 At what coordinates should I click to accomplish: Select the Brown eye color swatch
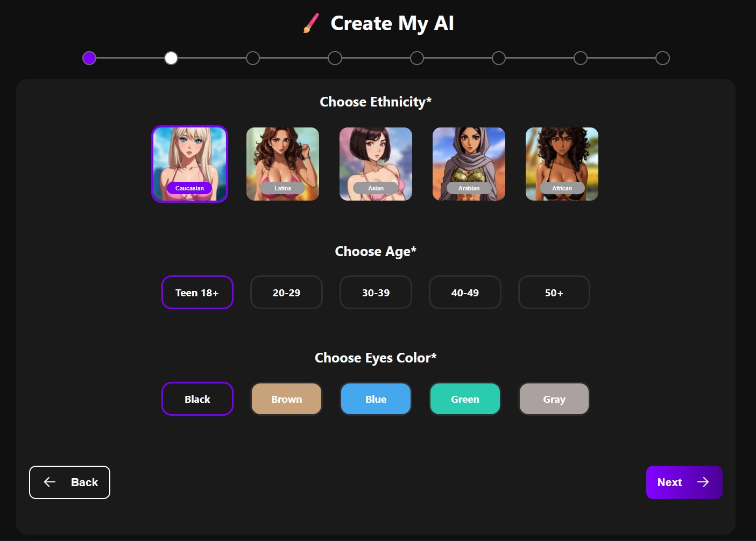tap(286, 399)
